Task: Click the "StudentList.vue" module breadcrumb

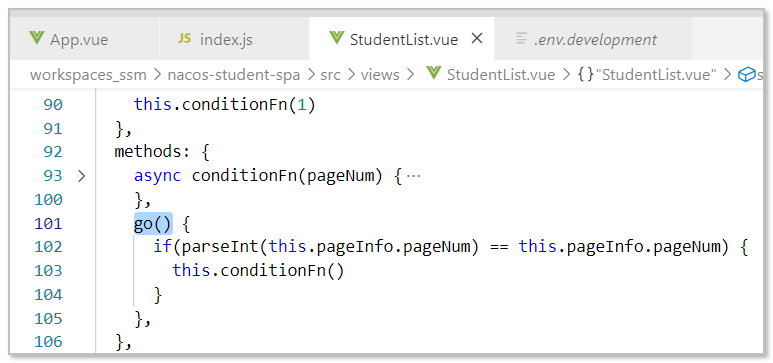Action: [x=656, y=75]
